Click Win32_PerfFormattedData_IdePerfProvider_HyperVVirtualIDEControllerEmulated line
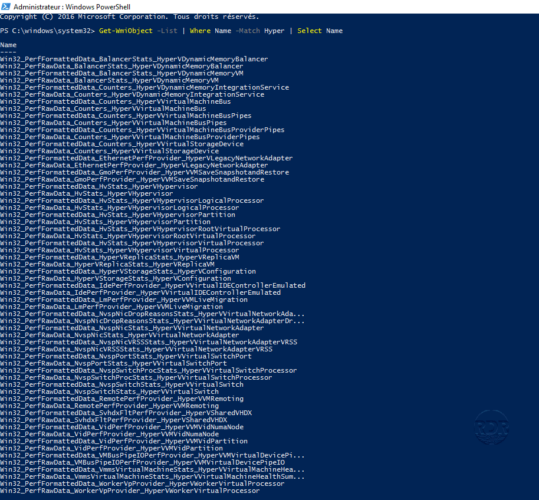 coord(153,286)
